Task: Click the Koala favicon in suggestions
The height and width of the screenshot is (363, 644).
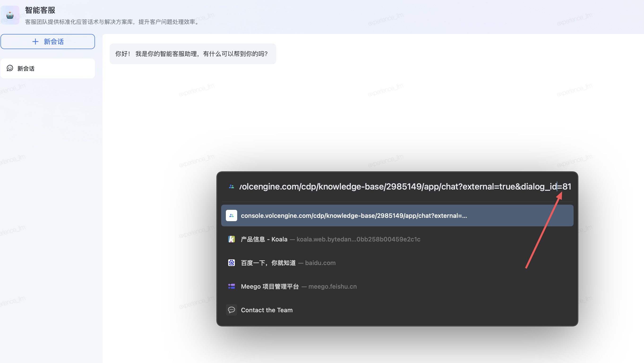Action: click(x=231, y=239)
